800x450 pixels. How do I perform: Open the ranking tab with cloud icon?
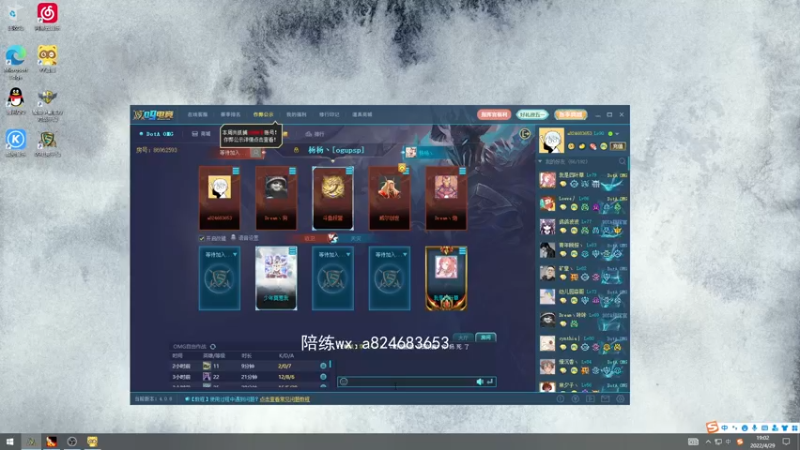tap(315, 134)
